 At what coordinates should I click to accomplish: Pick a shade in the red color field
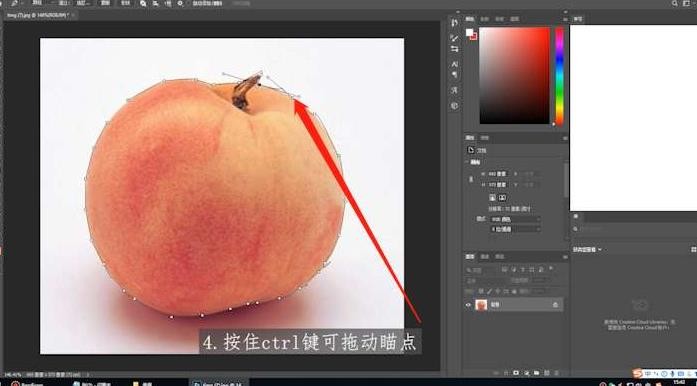click(514, 76)
